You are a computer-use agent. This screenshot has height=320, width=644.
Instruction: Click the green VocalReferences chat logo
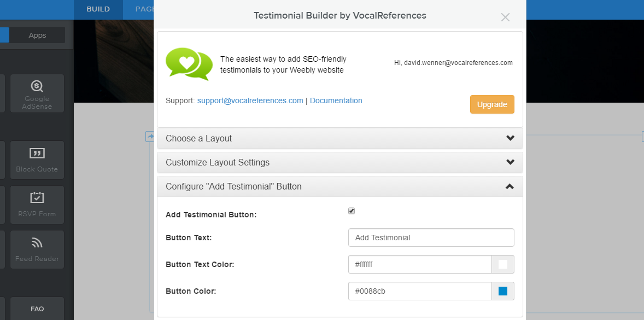pos(189,64)
